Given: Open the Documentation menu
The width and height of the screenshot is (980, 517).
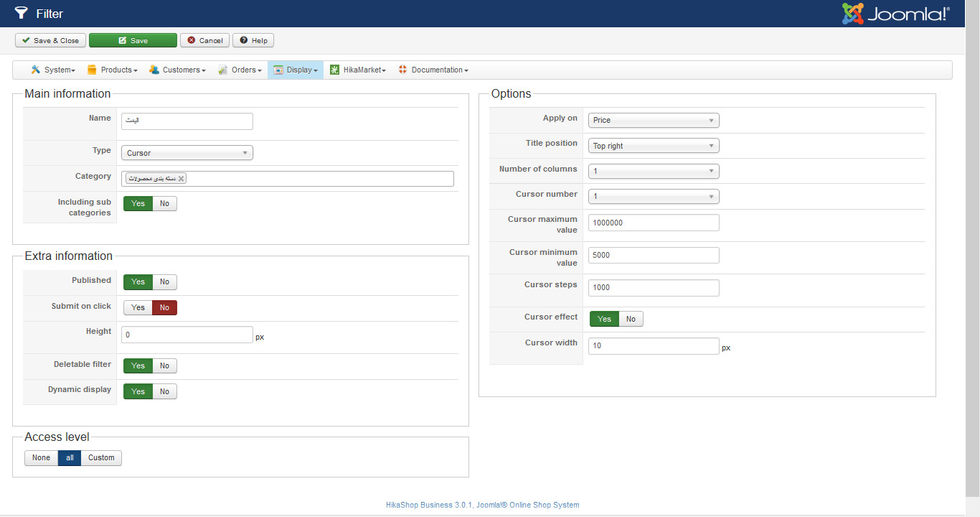Looking at the screenshot, I should pos(433,70).
